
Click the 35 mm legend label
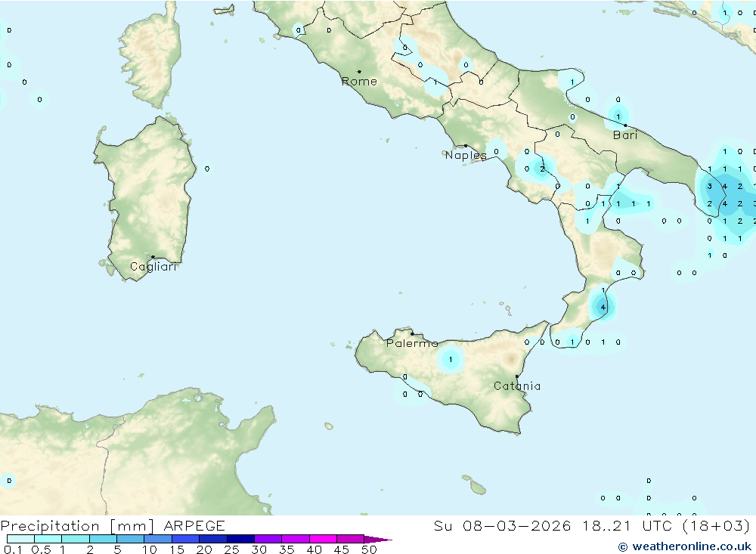pos(287,549)
